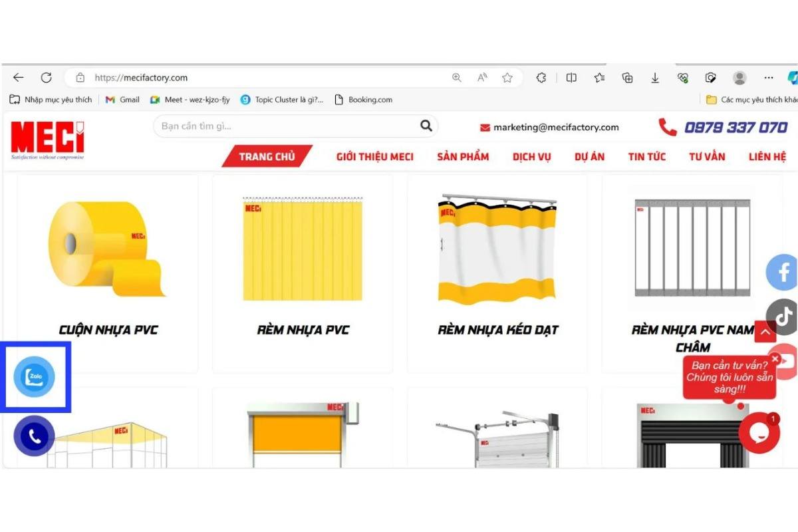798x532 pixels.
Task: Open Zalo chat via the highlighted blue icon
Action: 35,377
